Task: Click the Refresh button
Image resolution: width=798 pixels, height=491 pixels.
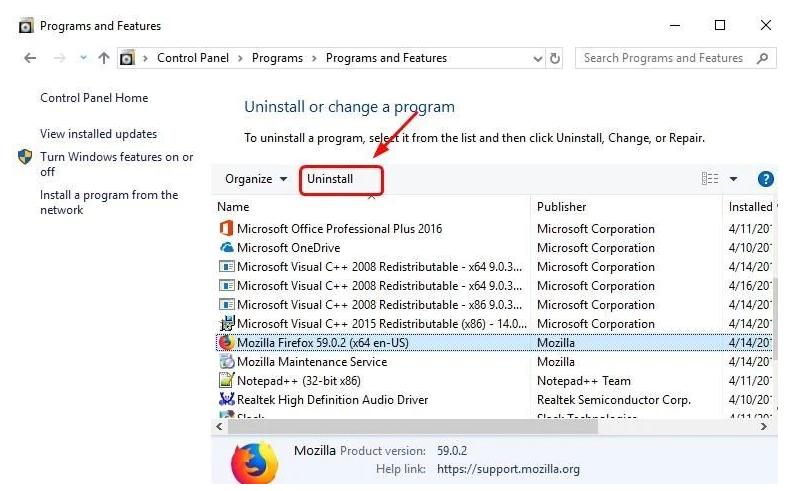Action: point(555,59)
